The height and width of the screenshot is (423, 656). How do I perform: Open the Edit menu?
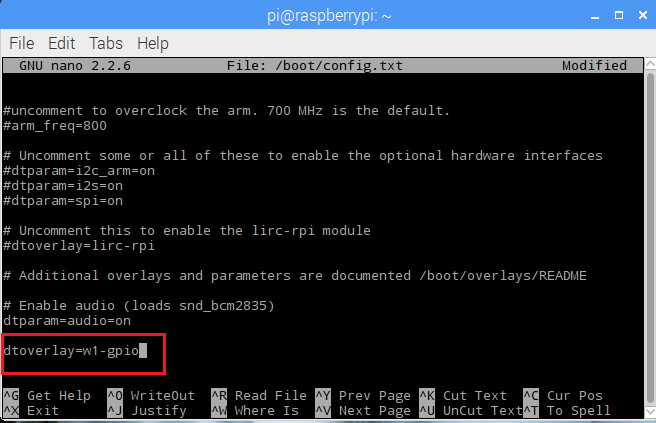(62, 43)
